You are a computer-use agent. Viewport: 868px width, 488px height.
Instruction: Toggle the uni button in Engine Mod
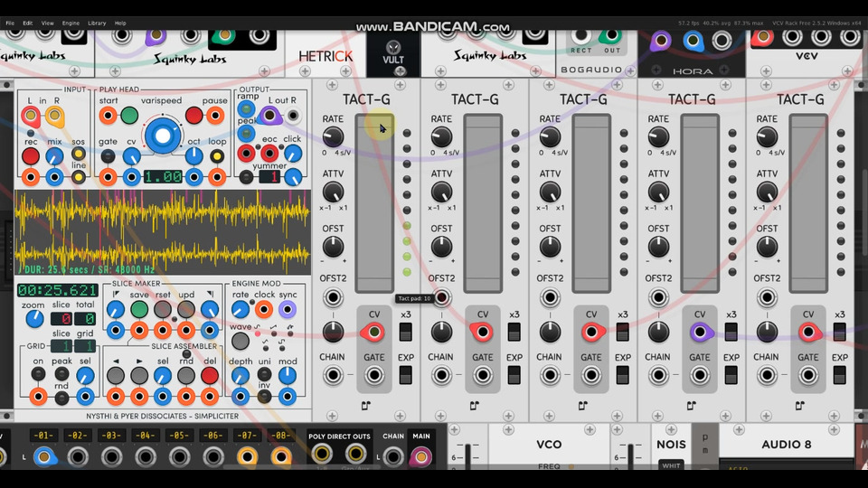point(265,374)
